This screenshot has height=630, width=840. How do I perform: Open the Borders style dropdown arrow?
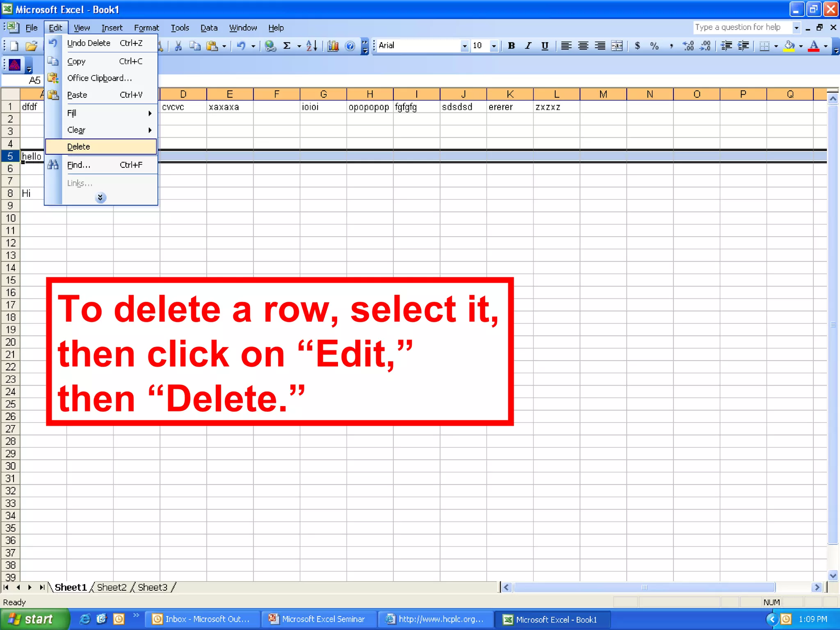(x=776, y=46)
